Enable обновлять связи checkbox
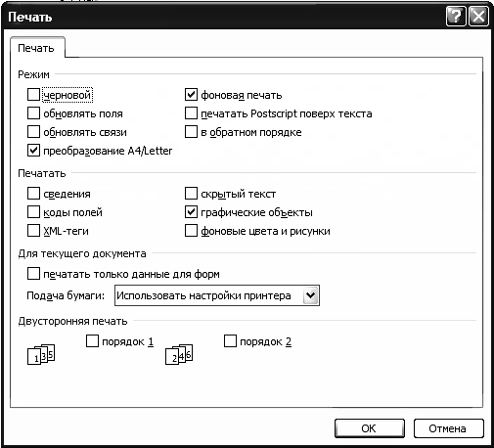The image size is (494, 448). [x=33, y=132]
